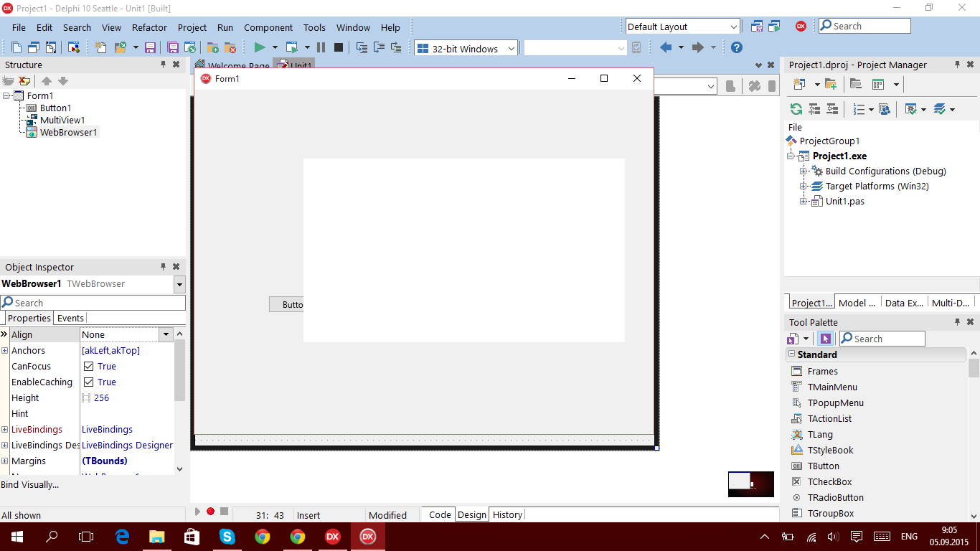Expand the Anchors property
The image size is (980, 551).
(x=5, y=350)
